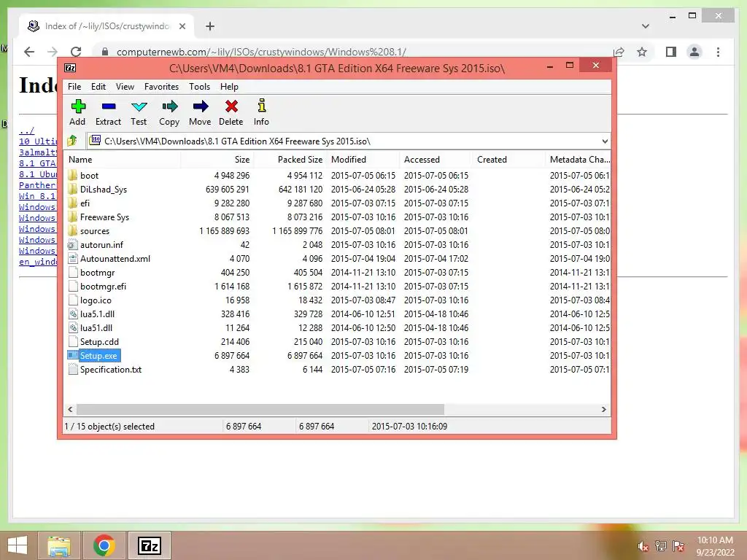
Task: Open Chrome profile avatar
Action: click(694, 52)
